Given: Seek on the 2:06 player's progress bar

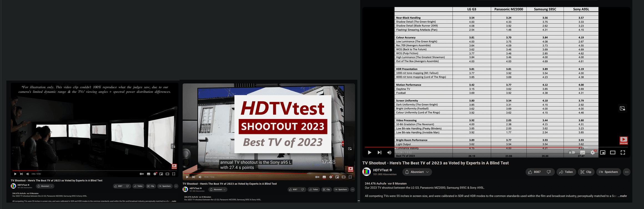Looking at the screenshot, I should (94, 171).
